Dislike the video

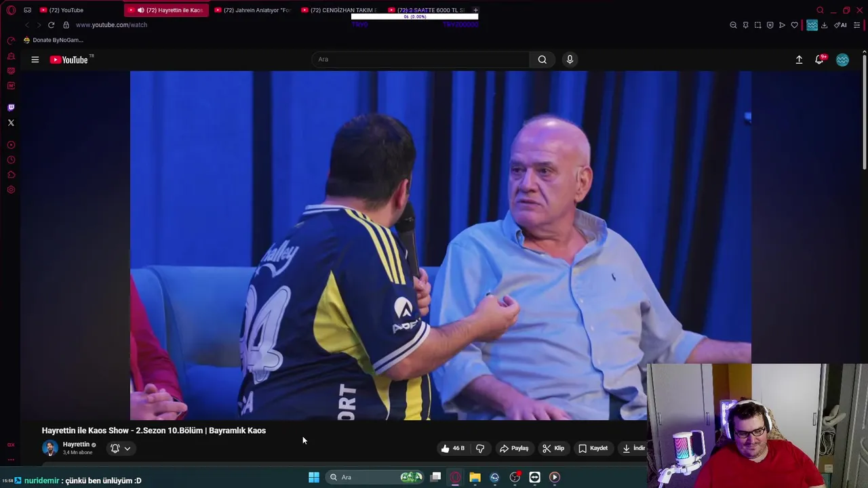point(480,448)
